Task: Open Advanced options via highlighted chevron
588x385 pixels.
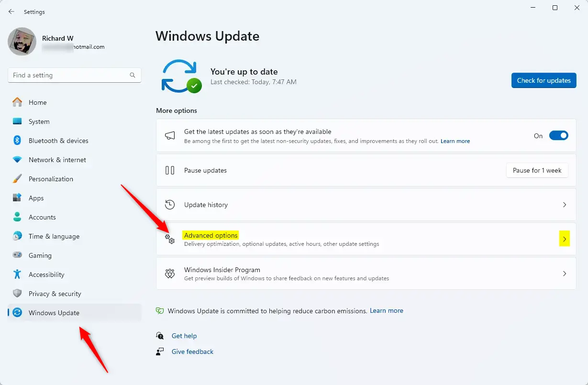Action: tap(565, 238)
